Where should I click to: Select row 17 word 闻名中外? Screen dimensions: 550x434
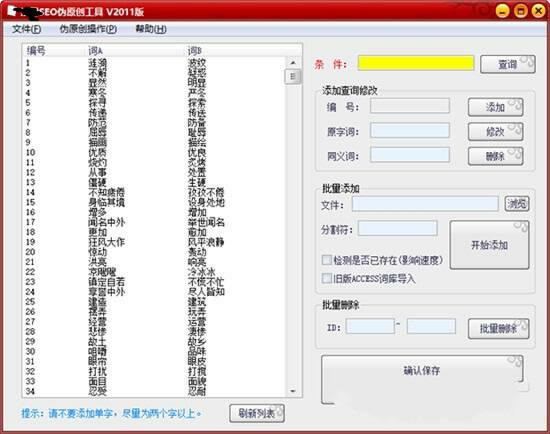[106, 222]
